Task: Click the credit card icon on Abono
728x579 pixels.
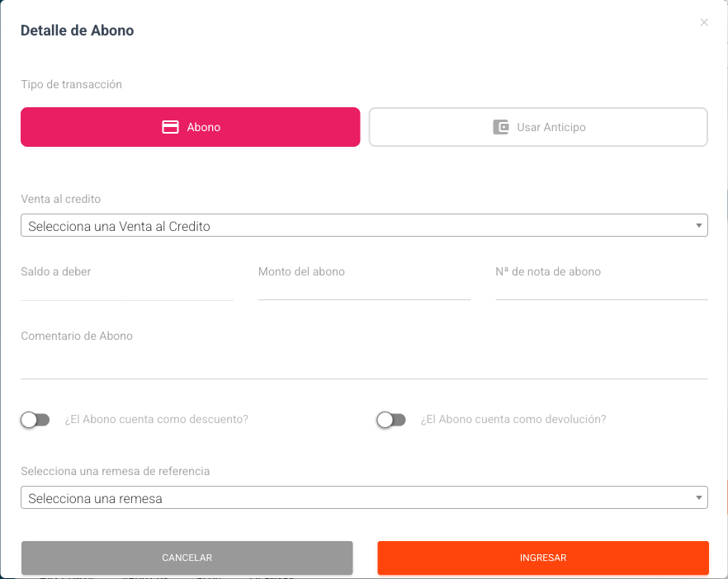Action: tap(170, 128)
